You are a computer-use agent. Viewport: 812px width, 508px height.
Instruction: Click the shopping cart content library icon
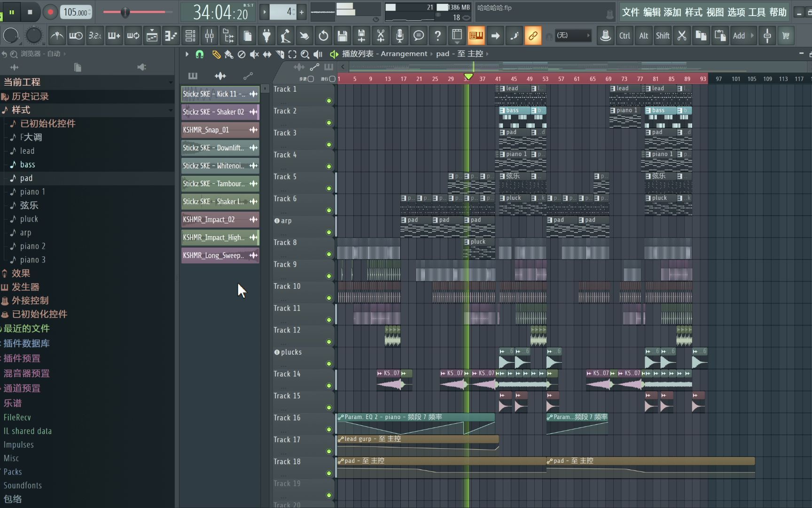pos(786,36)
